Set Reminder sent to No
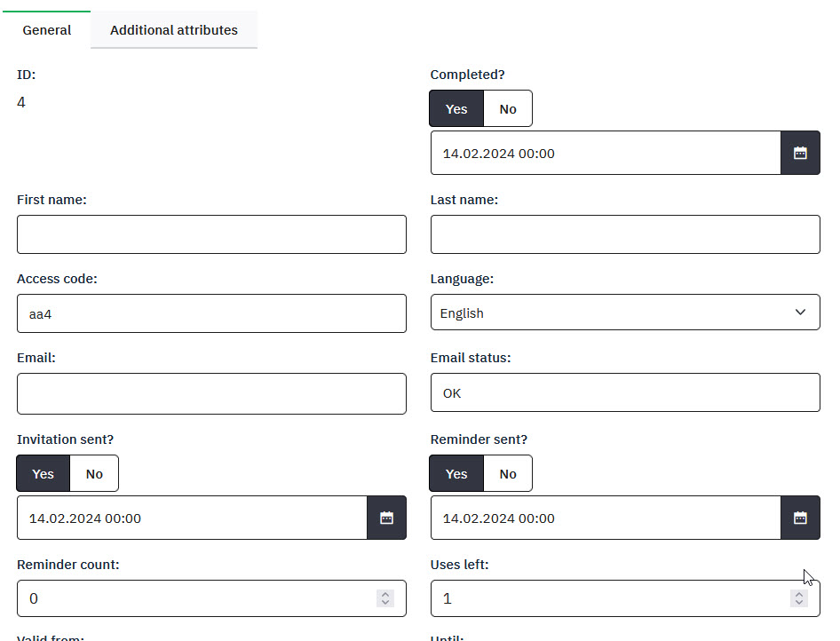Image resolution: width=840 pixels, height=641 pixels. [x=508, y=473]
